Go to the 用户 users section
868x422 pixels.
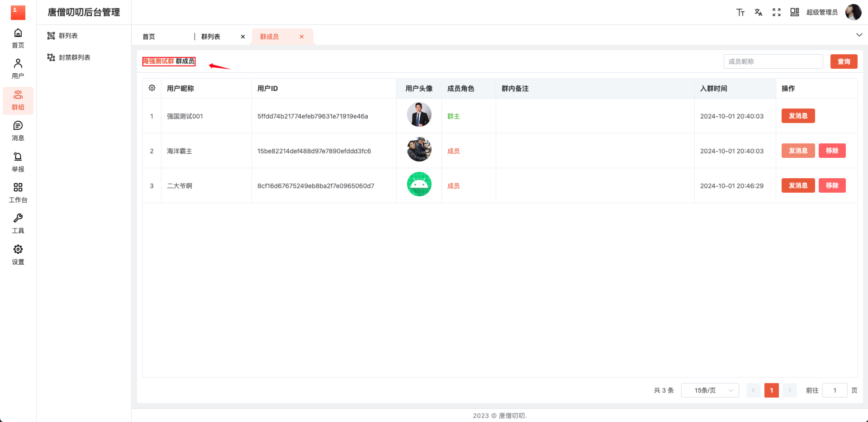(18, 69)
